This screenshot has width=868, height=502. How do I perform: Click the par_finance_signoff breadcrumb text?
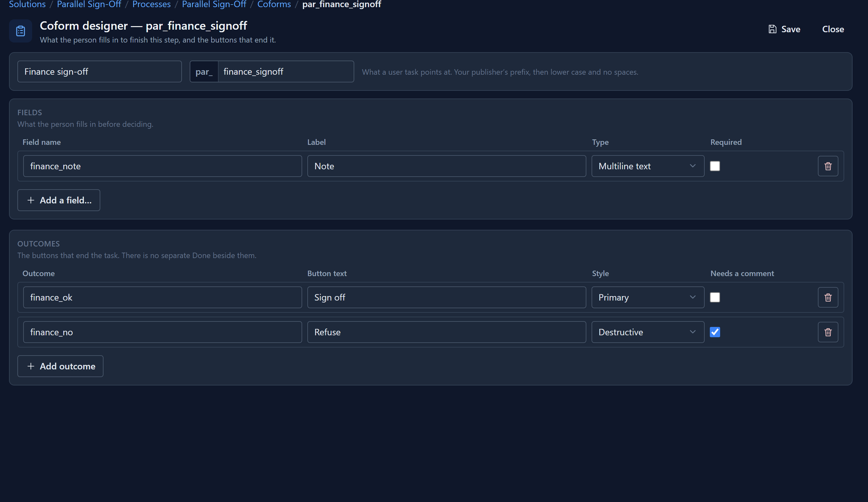[x=342, y=4]
